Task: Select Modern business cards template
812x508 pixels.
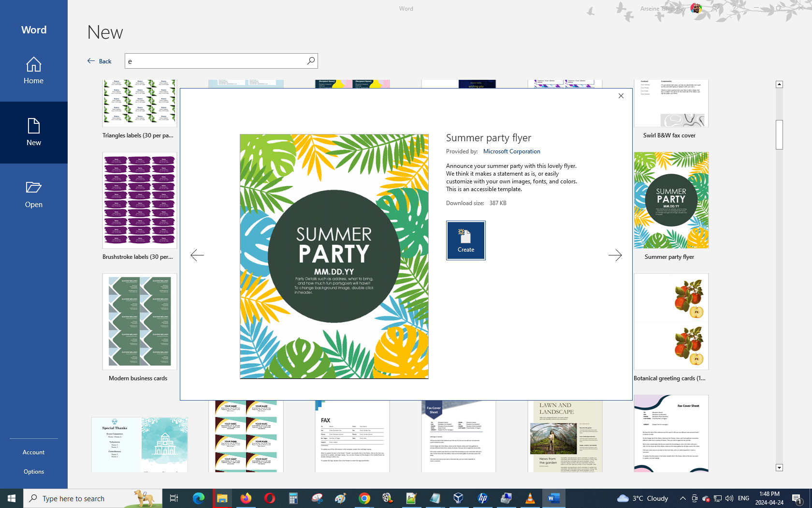Action: [140, 322]
